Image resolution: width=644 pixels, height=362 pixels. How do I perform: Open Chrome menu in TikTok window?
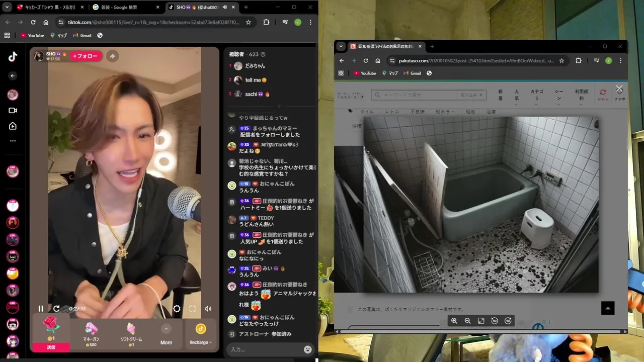310,22
